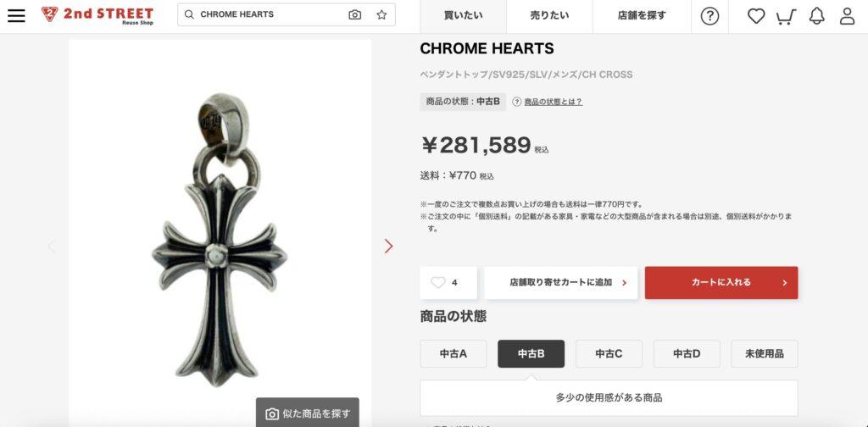Viewport: 868px width, 427px height.
Task: Select the 中古C condition option
Action: (609, 354)
